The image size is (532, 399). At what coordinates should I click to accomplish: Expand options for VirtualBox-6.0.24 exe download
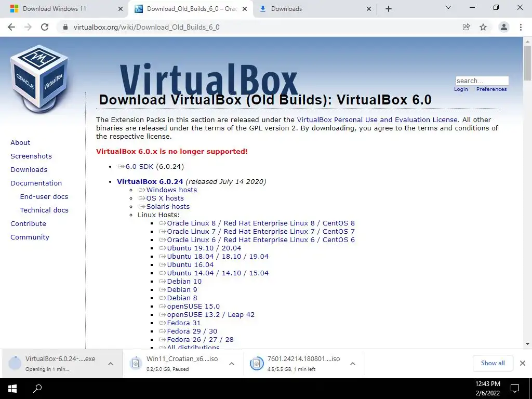[x=111, y=364]
